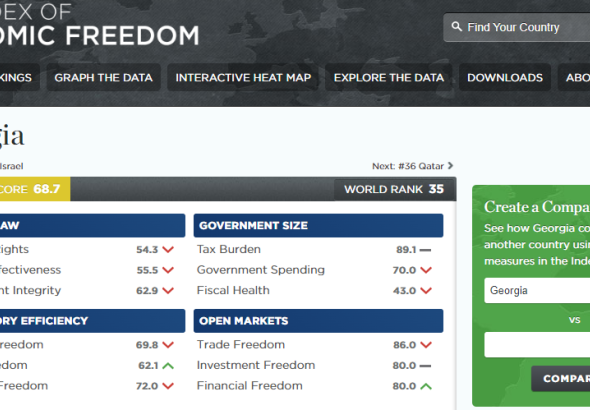Click the Tax Burden label
The height and width of the screenshot is (410, 590).
229,249
